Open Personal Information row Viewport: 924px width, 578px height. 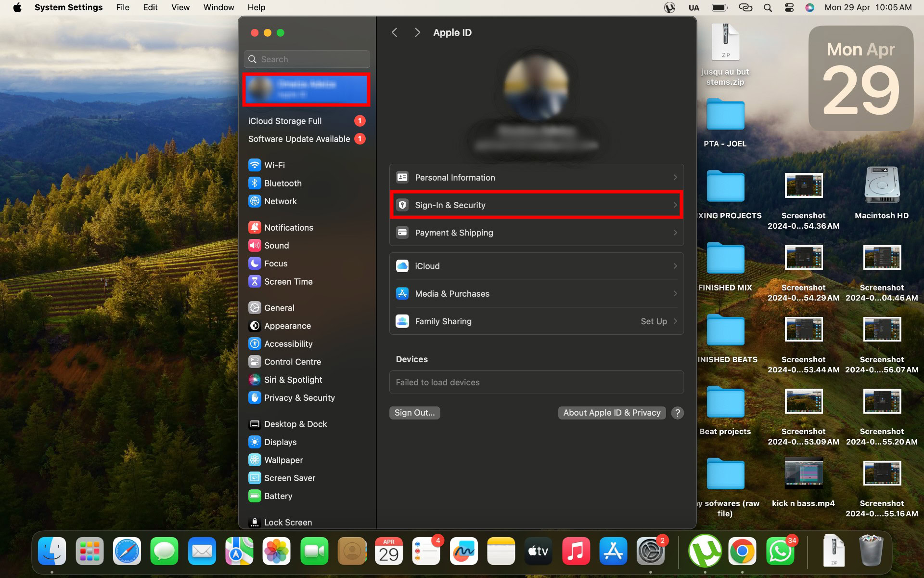(x=536, y=178)
